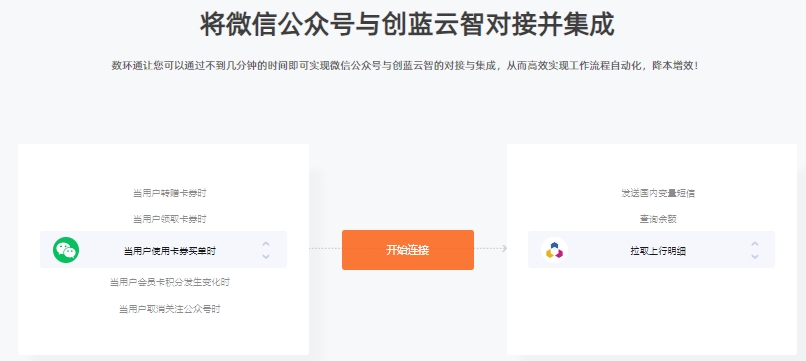Select the highlighted 拉取上行明细 action
The width and height of the screenshot is (806, 361).
point(651,250)
